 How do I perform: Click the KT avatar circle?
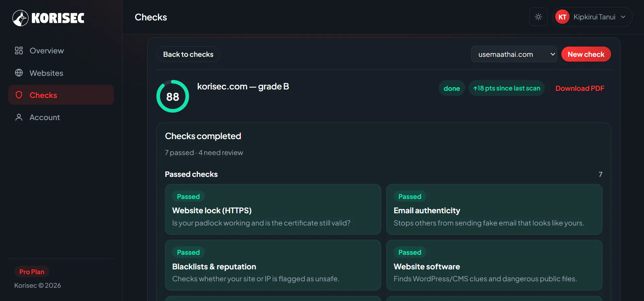[x=562, y=17]
